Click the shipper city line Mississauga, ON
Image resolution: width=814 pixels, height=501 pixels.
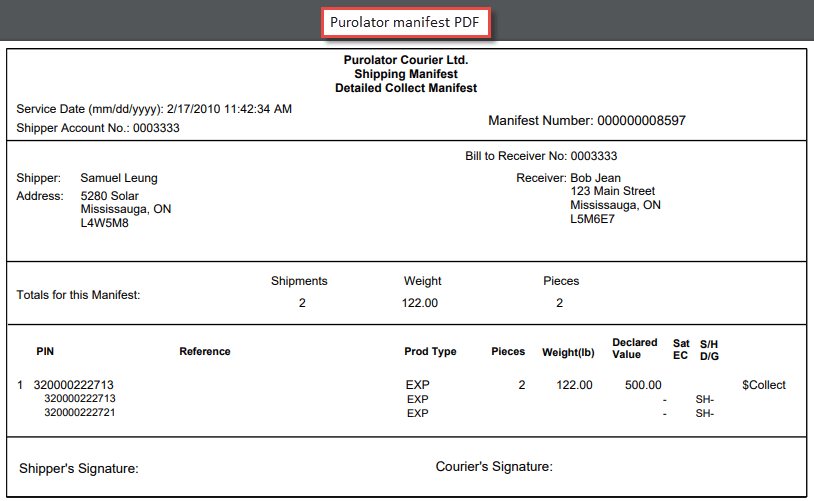tap(126, 209)
